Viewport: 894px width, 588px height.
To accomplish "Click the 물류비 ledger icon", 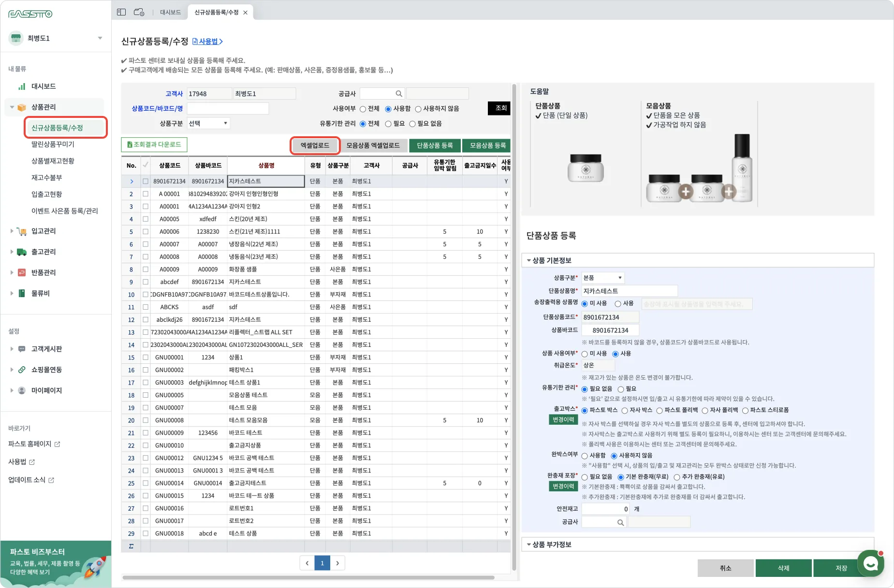I will (x=22, y=293).
